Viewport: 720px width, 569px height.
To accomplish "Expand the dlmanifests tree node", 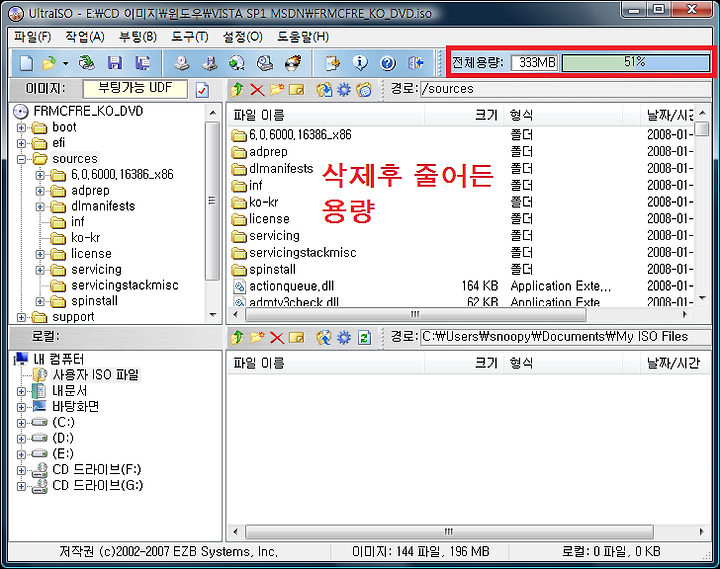I will pyautogui.click(x=40, y=207).
